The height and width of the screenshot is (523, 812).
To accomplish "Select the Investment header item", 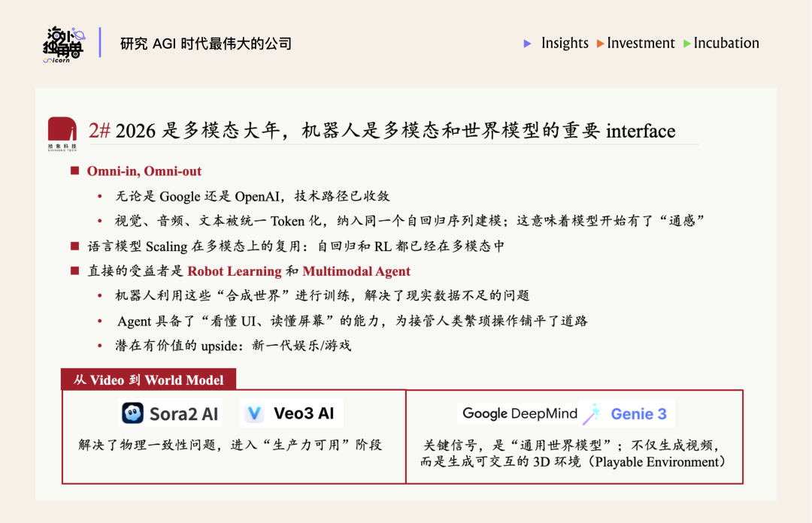I will coord(641,44).
